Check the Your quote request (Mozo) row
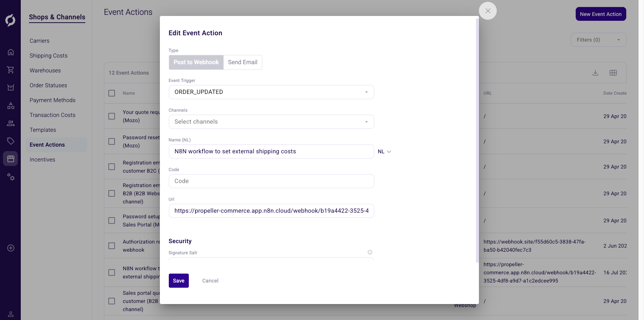 click(x=112, y=116)
